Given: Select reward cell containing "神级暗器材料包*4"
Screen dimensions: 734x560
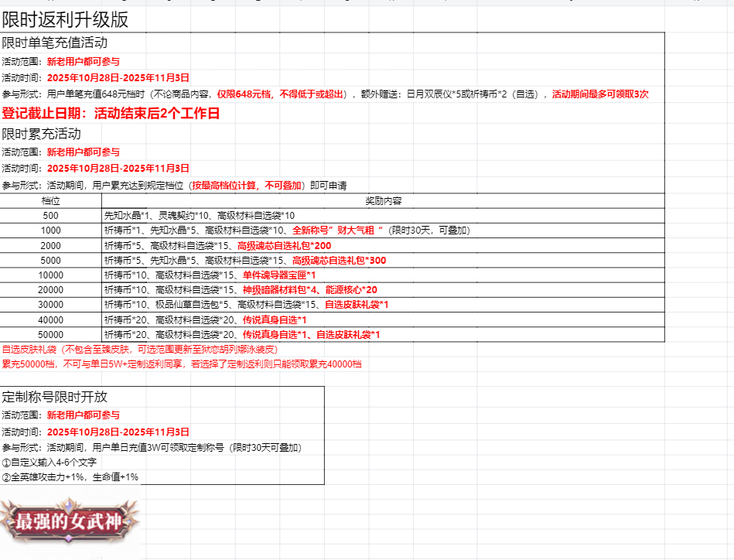Looking at the screenshot, I should (241, 290).
